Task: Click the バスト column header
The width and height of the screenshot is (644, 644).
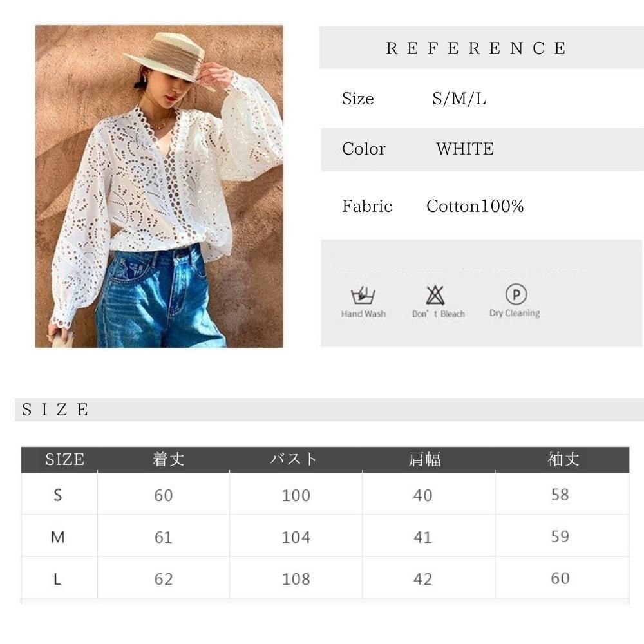Action: pyautogui.click(x=293, y=459)
